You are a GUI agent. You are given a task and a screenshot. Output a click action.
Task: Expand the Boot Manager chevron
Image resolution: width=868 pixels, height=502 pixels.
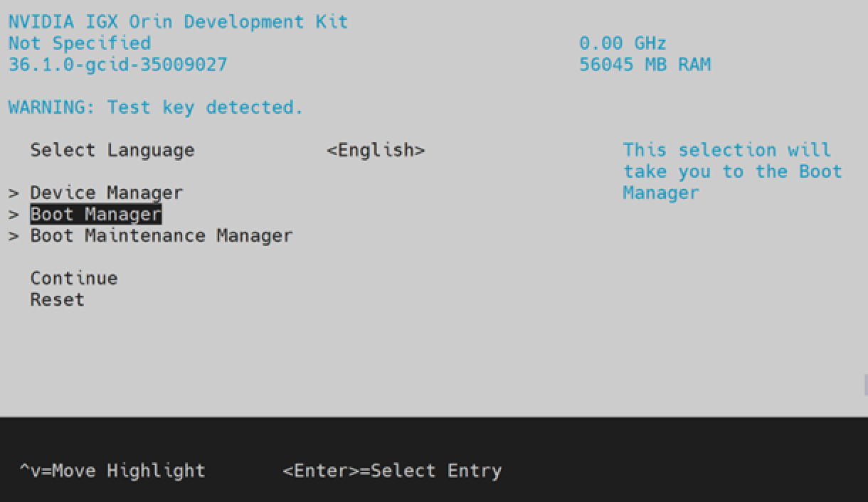pos(13,214)
